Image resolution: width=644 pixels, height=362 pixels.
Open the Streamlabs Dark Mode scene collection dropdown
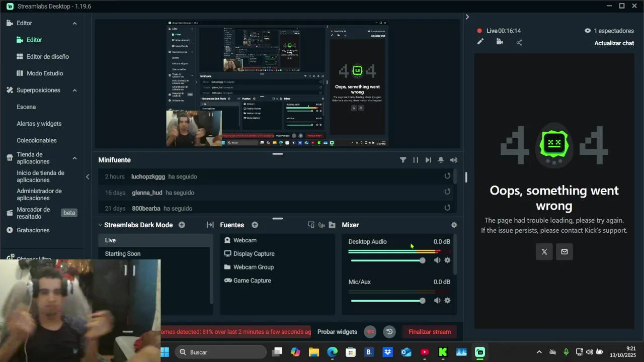tap(135, 225)
